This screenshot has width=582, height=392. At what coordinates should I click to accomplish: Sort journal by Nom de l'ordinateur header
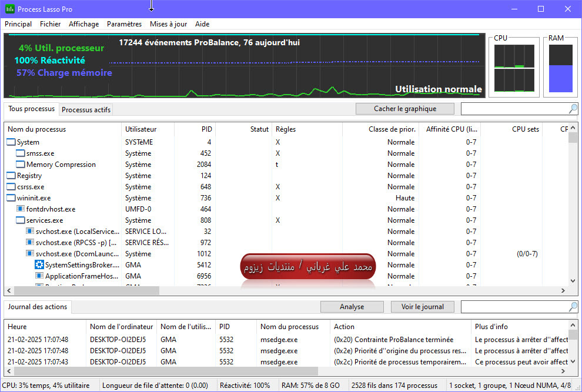121,327
